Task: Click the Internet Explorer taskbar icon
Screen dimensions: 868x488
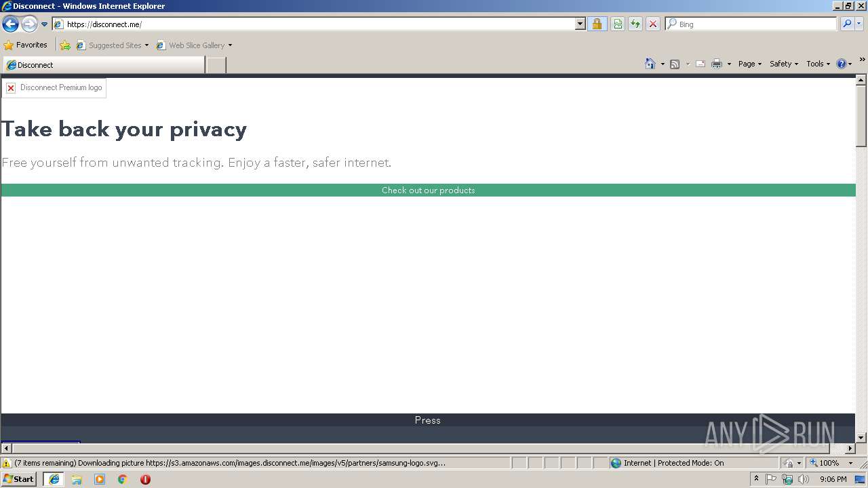Action: pos(54,479)
